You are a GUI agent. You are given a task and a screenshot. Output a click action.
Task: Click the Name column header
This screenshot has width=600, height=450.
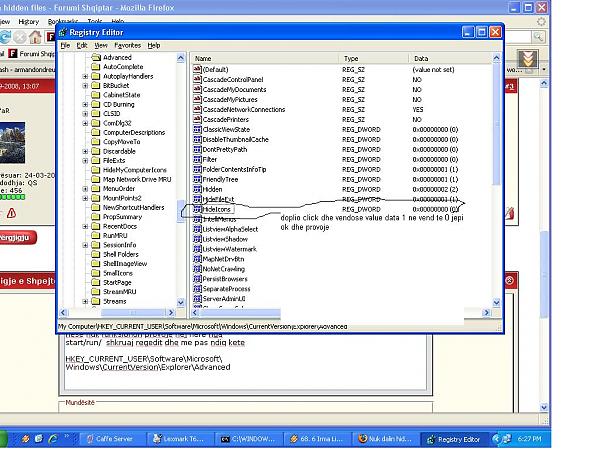(x=264, y=58)
